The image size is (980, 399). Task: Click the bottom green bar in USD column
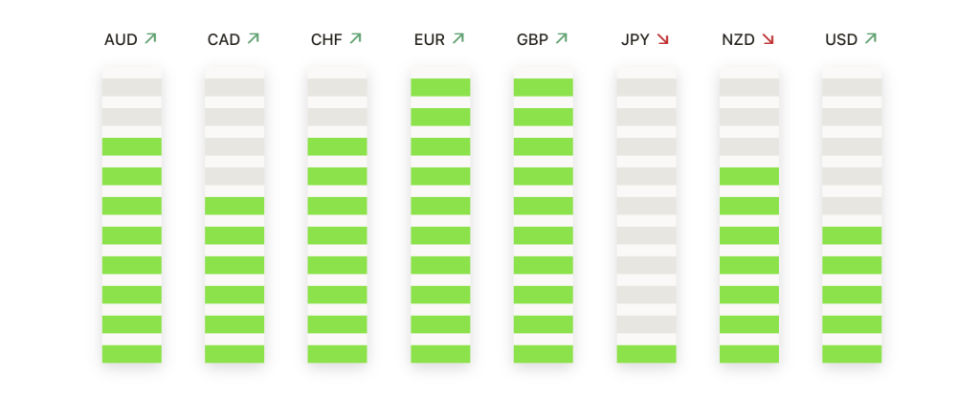[852, 354]
